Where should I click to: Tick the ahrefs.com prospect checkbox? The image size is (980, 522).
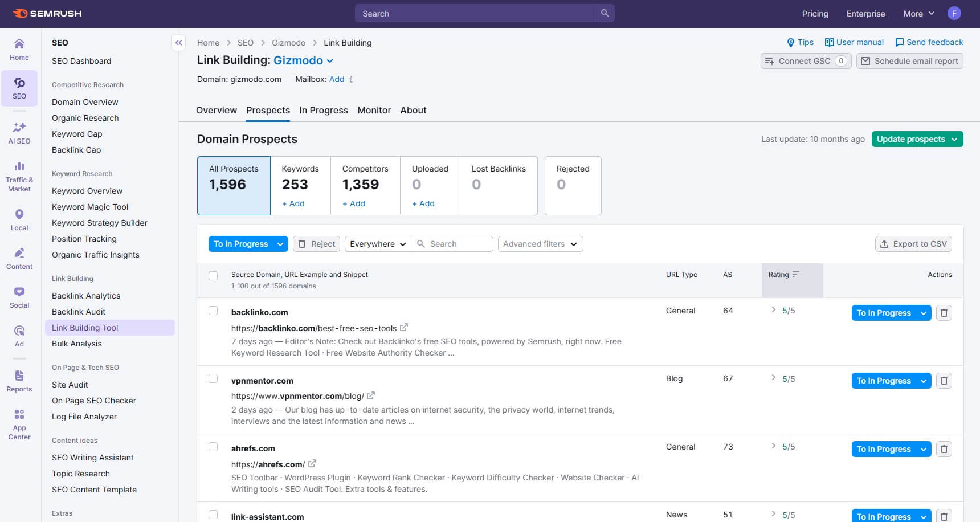pyautogui.click(x=213, y=446)
